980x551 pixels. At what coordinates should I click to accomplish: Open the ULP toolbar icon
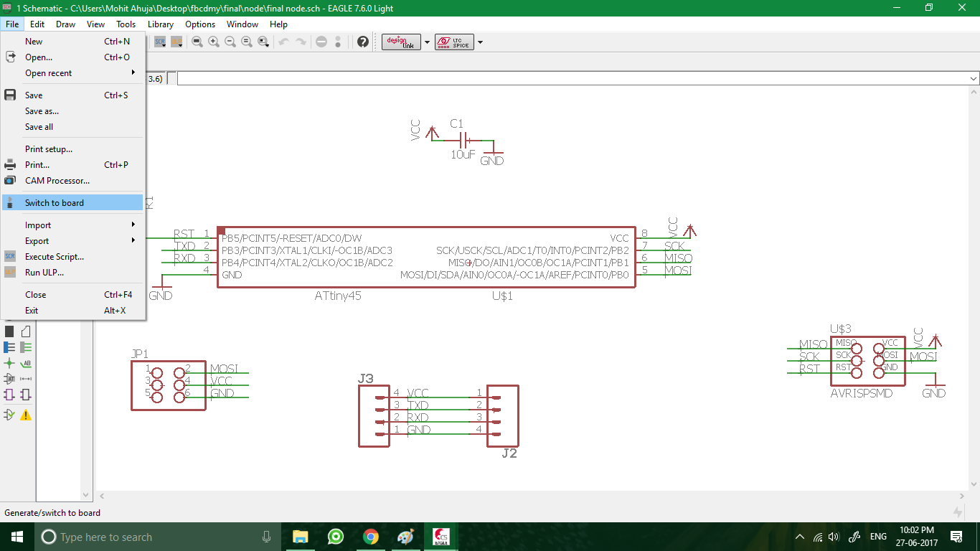point(176,42)
